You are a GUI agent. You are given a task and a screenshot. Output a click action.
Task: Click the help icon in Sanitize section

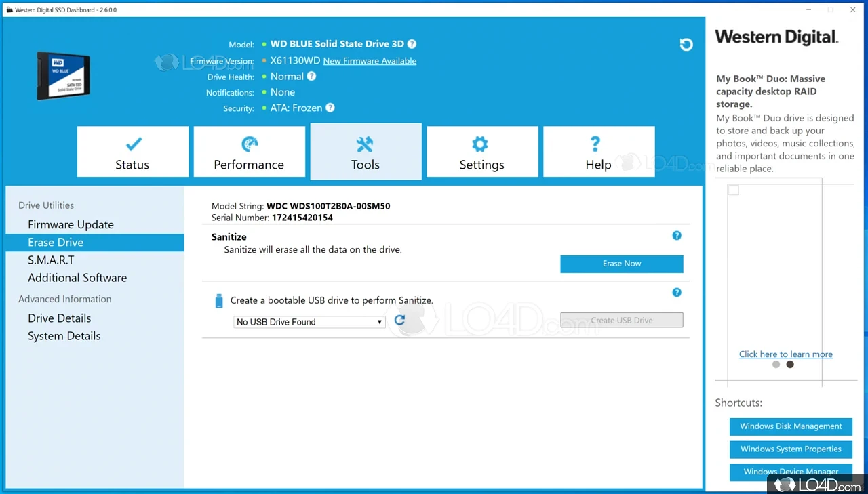pos(677,236)
